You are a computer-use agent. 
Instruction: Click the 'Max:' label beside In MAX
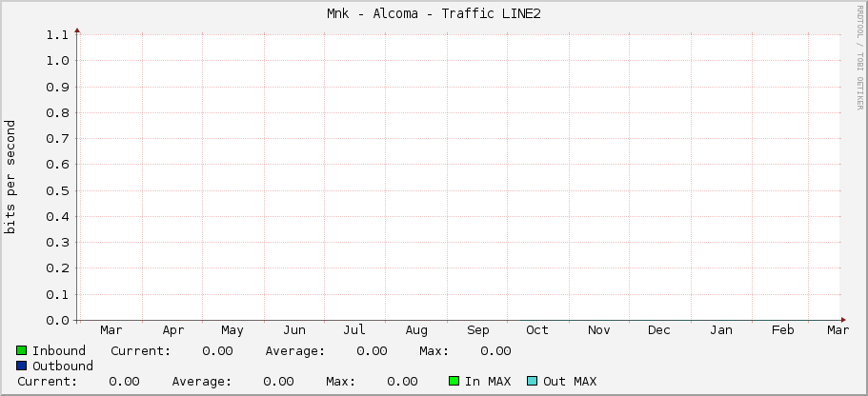point(340,381)
